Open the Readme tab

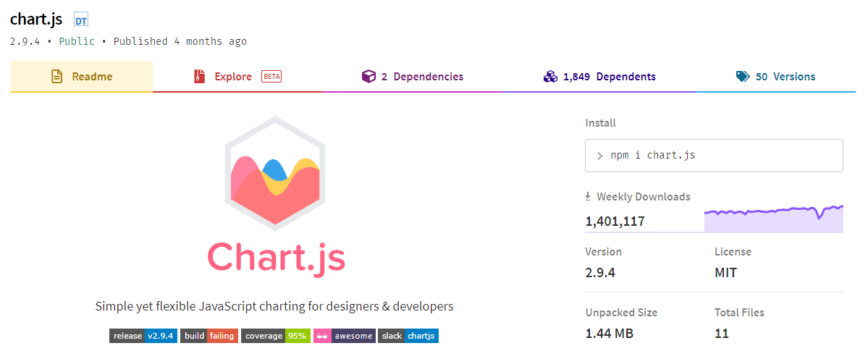point(81,77)
